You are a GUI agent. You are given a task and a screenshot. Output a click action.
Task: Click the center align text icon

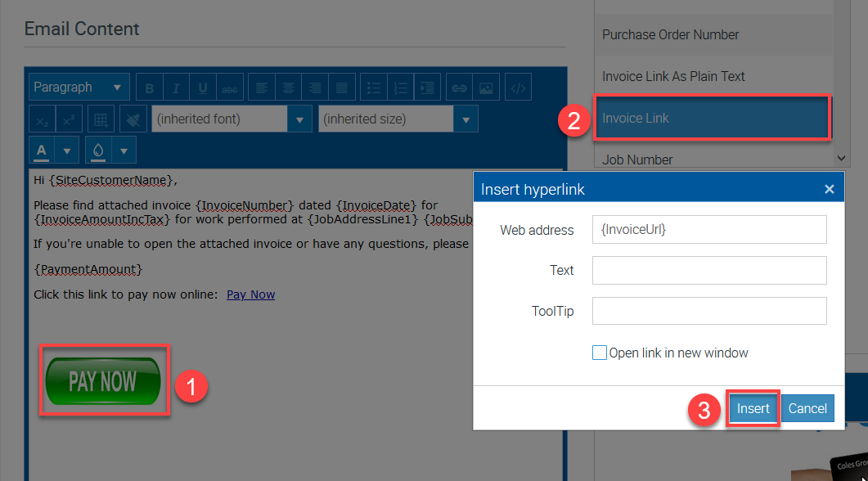(x=288, y=88)
